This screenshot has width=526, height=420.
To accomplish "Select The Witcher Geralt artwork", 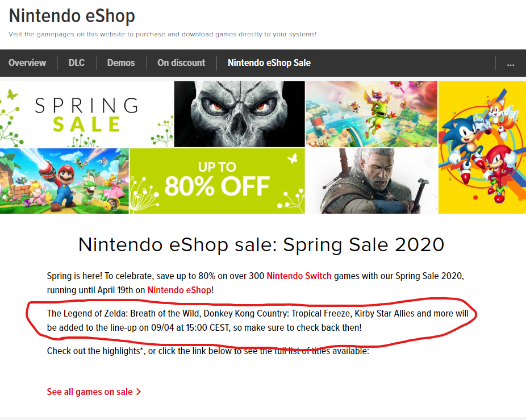I will coord(371,181).
